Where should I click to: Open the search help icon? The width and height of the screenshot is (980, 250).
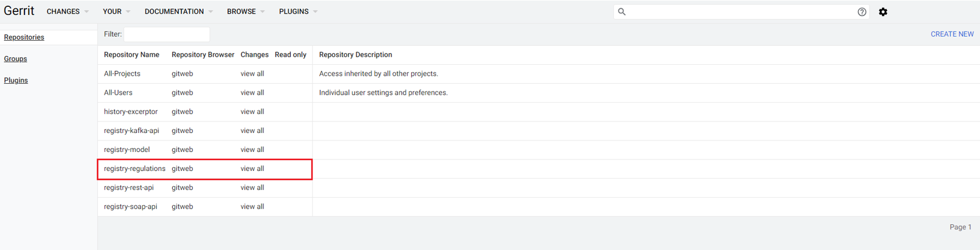[862, 11]
